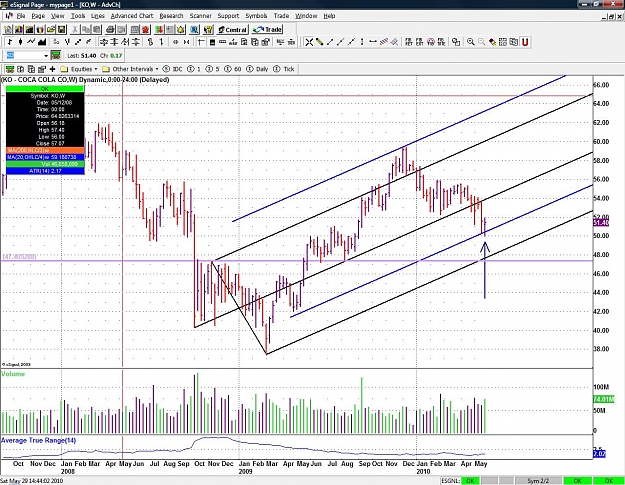Click the orange MA(200) legend swatch
Viewport: 625px width, 485px height.
coord(45,150)
